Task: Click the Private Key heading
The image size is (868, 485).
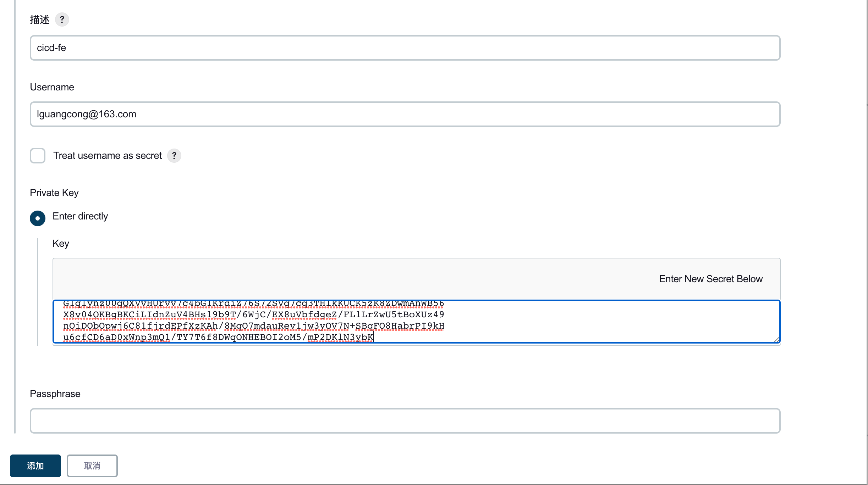Action: pos(54,193)
